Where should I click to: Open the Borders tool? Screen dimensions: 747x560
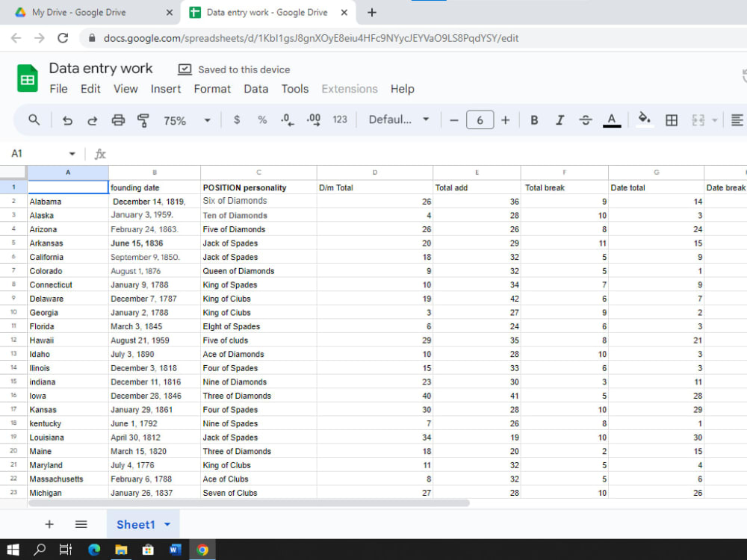coord(671,119)
